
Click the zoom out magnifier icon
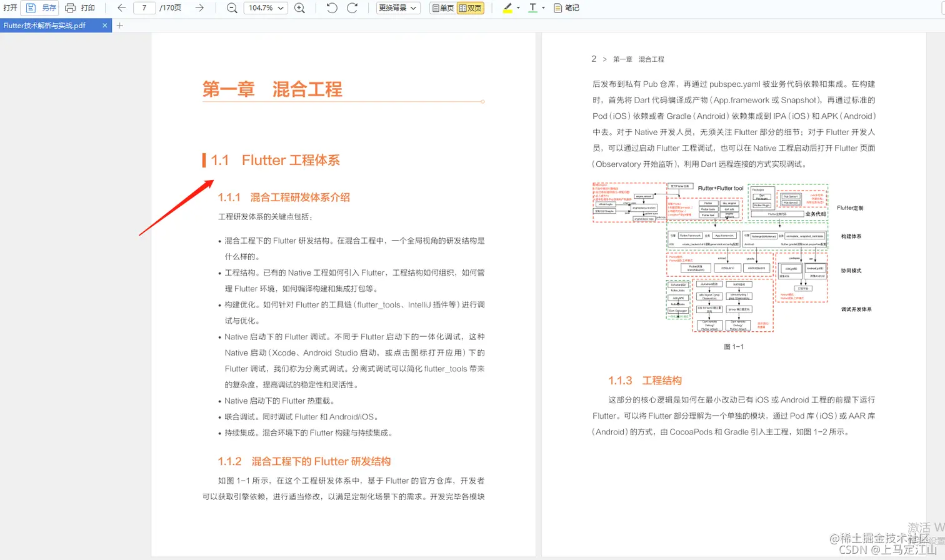[232, 8]
